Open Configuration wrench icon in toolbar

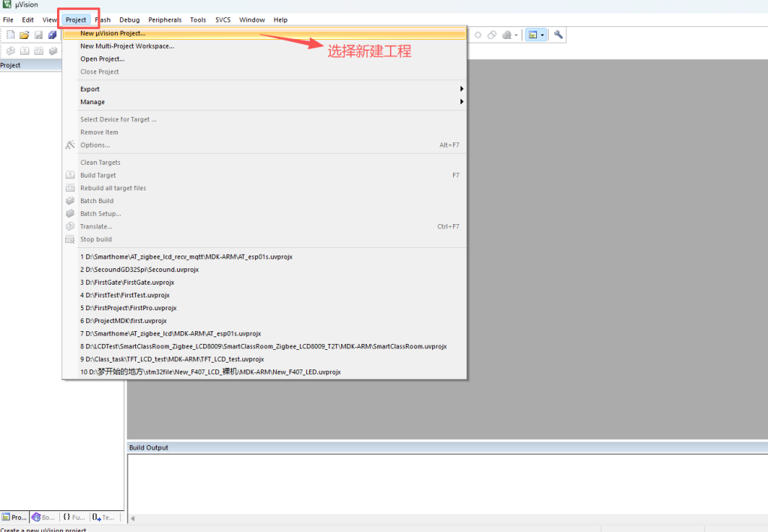tap(559, 34)
